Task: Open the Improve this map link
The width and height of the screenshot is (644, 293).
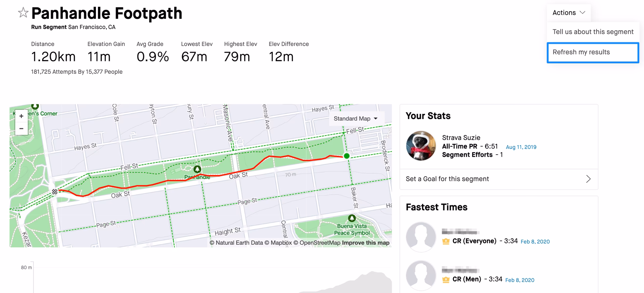Action: click(365, 242)
